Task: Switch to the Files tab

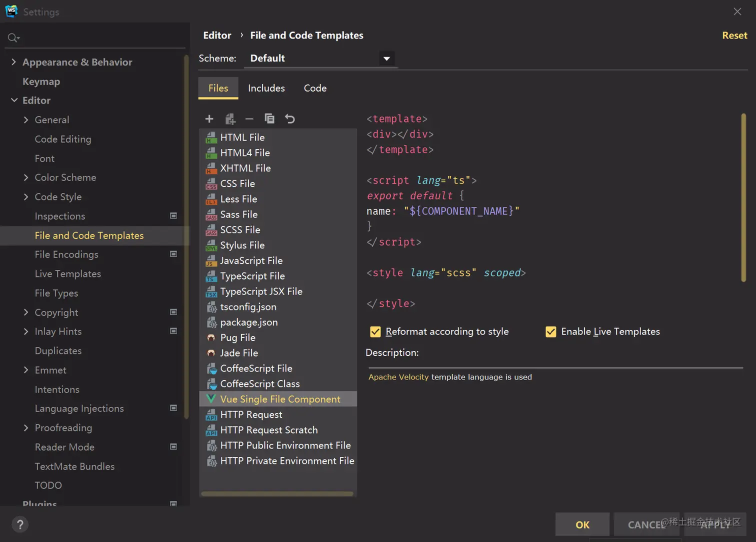Action: (x=218, y=88)
